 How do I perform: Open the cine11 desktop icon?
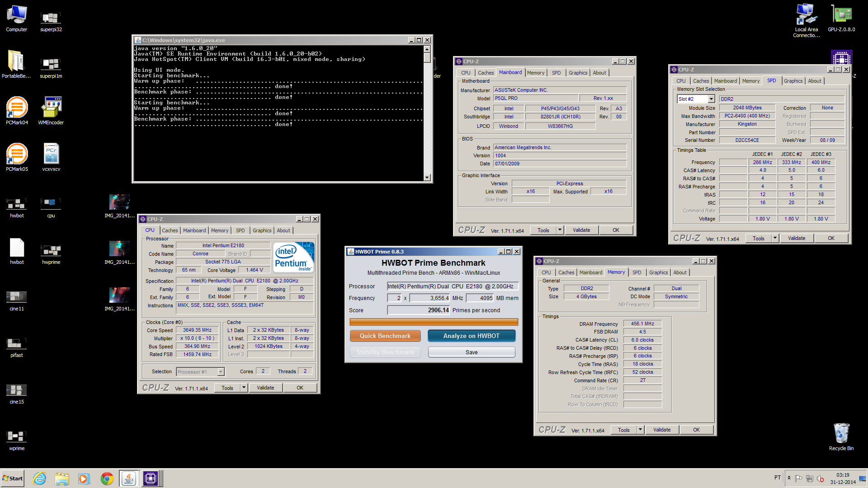pos(17,301)
